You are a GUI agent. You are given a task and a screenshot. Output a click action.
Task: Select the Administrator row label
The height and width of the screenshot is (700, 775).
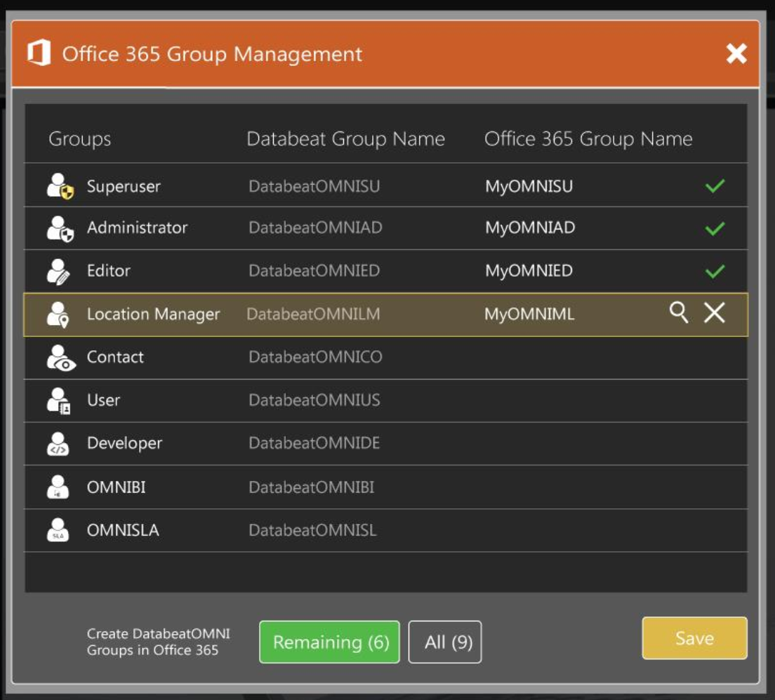tap(137, 227)
